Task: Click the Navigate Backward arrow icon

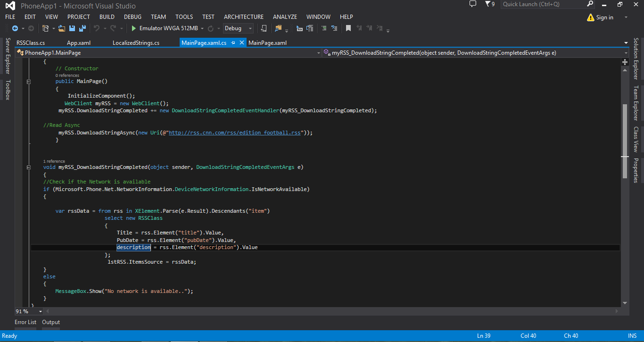Action: pyautogui.click(x=15, y=28)
